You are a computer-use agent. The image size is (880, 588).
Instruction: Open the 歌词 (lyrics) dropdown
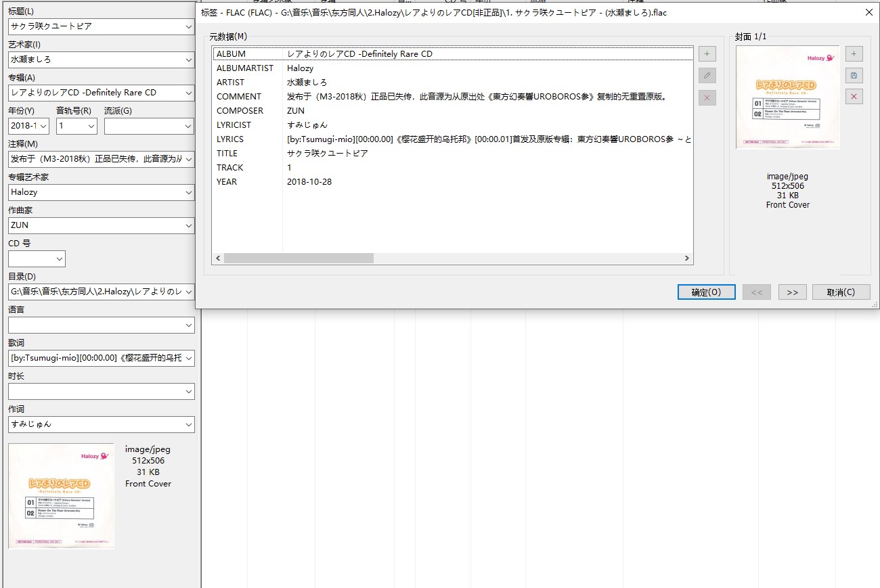tap(188, 358)
